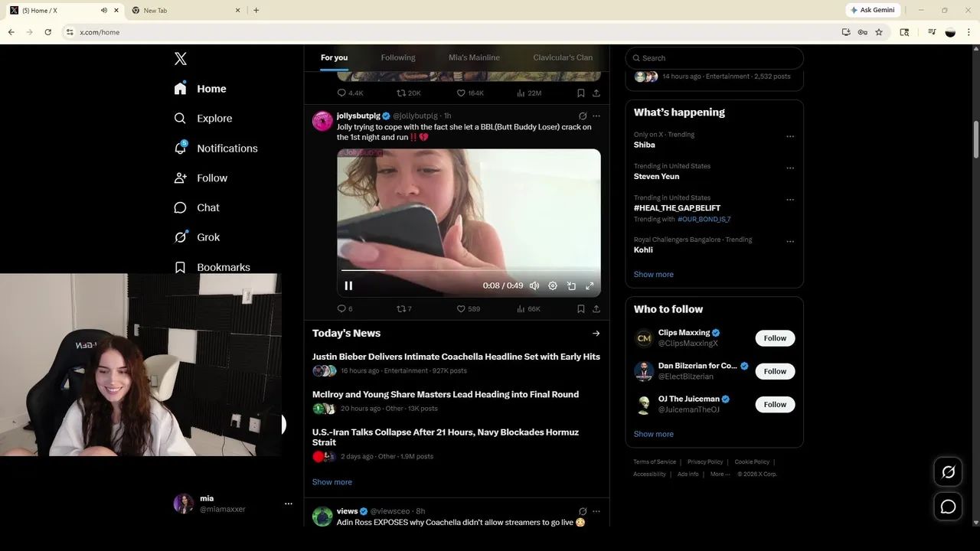Open Chat from sidebar
980x551 pixels.
pos(197,207)
